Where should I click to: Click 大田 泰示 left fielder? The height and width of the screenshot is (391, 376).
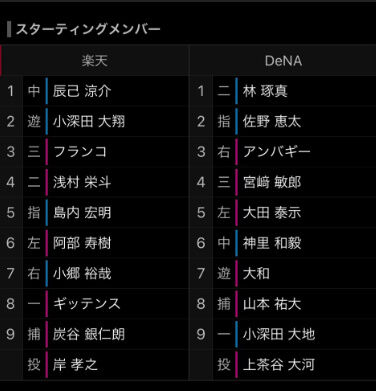pos(272,212)
